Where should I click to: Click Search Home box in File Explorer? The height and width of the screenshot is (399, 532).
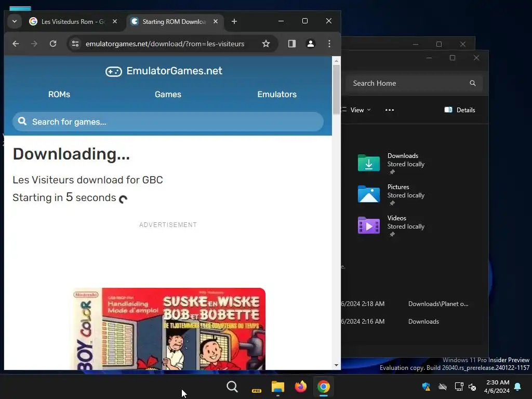[414, 83]
